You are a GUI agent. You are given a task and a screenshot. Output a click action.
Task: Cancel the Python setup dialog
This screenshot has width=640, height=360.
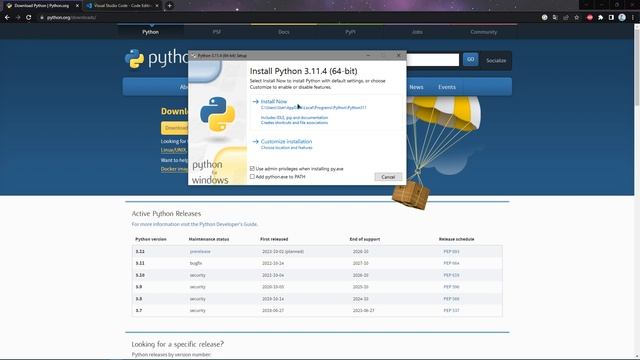pos(388,177)
